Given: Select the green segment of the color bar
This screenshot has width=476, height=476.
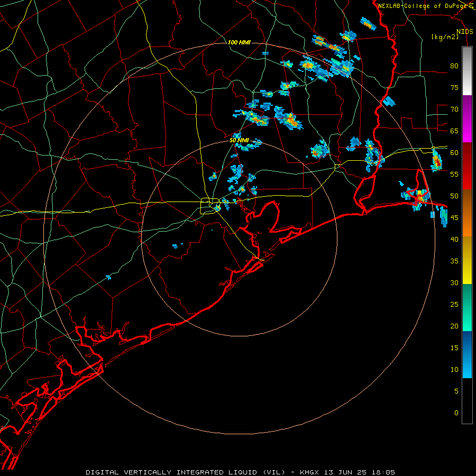Looking at the screenshot, I should pos(467,307).
